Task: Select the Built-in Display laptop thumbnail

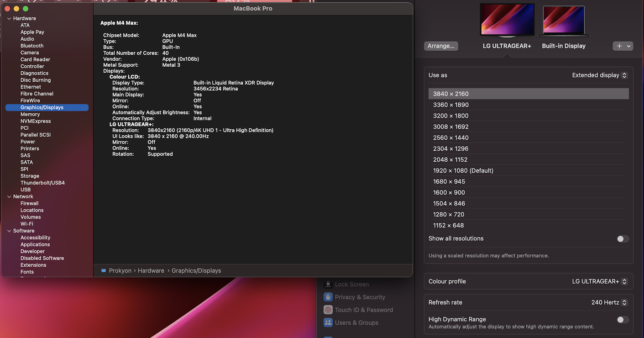Action: (x=564, y=20)
